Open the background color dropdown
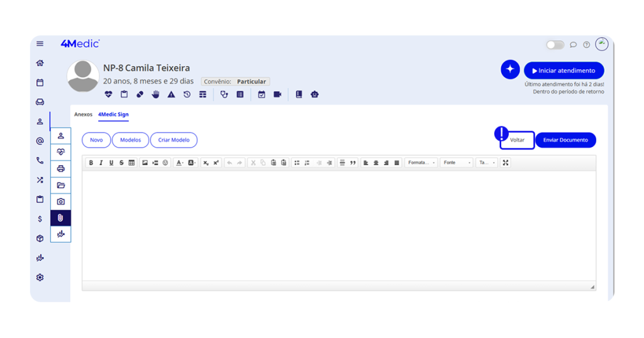This screenshot has height=338, width=644. pyautogui.click(x=192, y=163)
